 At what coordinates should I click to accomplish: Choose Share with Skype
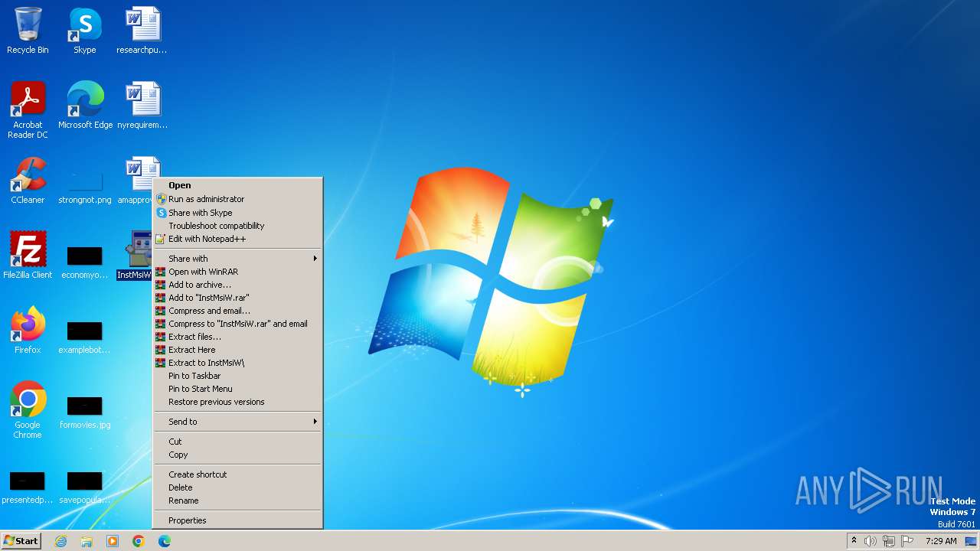(238, 213)
